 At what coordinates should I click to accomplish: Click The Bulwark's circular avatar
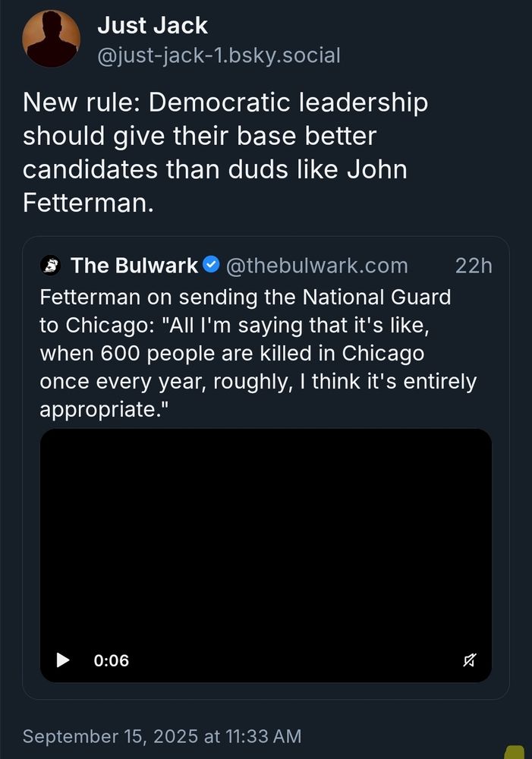point(48,266)
